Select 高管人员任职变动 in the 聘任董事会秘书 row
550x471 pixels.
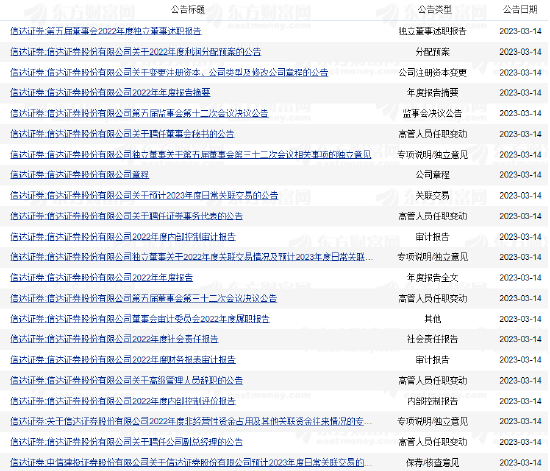[x=432, y=134]
